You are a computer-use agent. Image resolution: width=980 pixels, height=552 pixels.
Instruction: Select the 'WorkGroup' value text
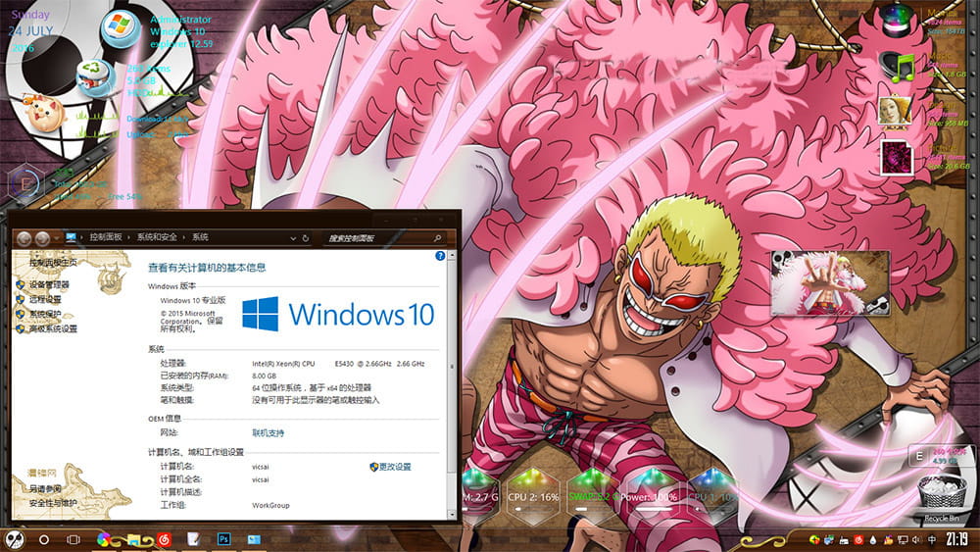(x=270, y=505)
